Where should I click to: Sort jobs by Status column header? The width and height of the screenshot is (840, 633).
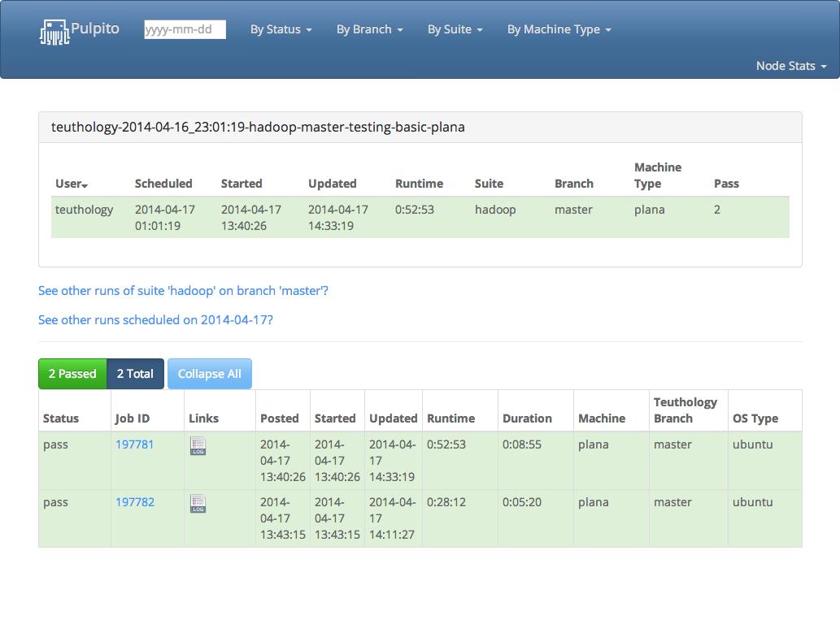coord(61,418)
